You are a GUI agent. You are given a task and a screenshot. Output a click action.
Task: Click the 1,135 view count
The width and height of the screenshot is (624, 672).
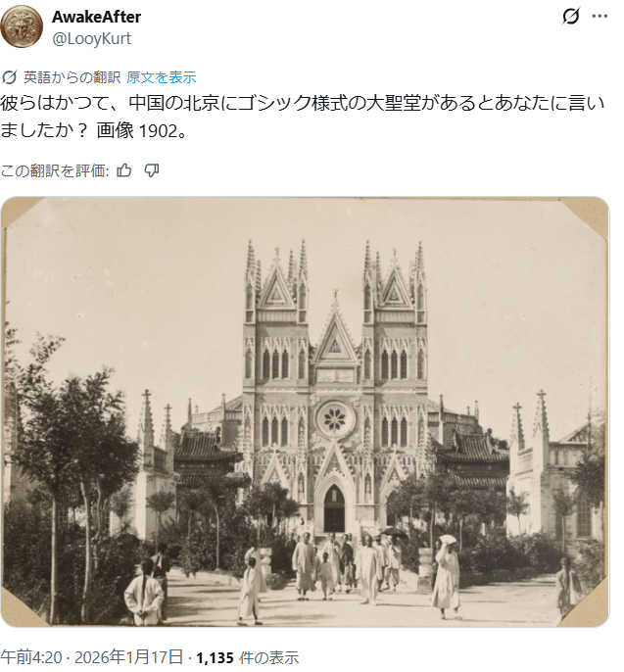click(x=216, y=658)
